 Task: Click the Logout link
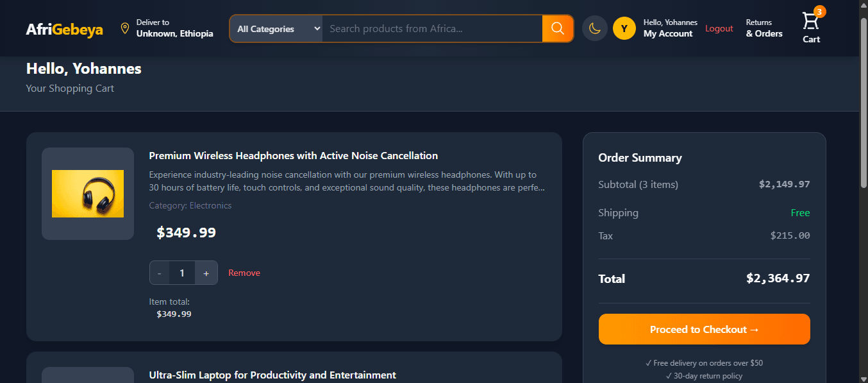click(x=719, y=28)
